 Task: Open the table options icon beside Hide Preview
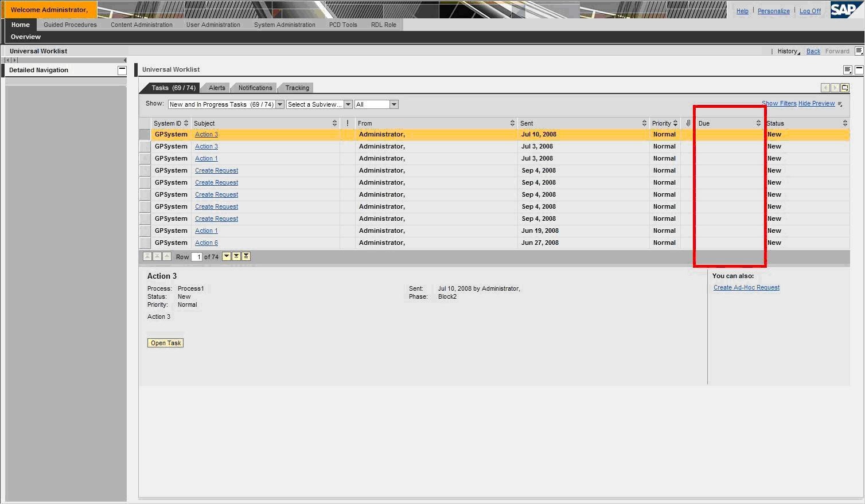(840, 104)
